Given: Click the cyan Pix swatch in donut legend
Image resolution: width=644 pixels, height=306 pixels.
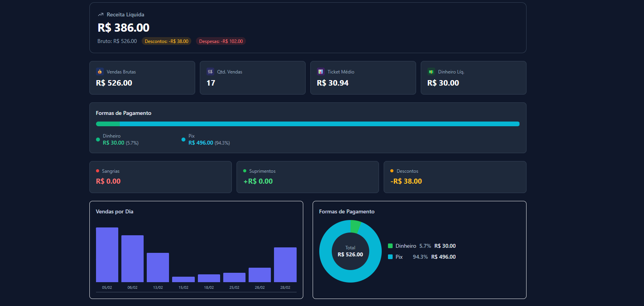Looking at the screenshot, I should [390, 257].
